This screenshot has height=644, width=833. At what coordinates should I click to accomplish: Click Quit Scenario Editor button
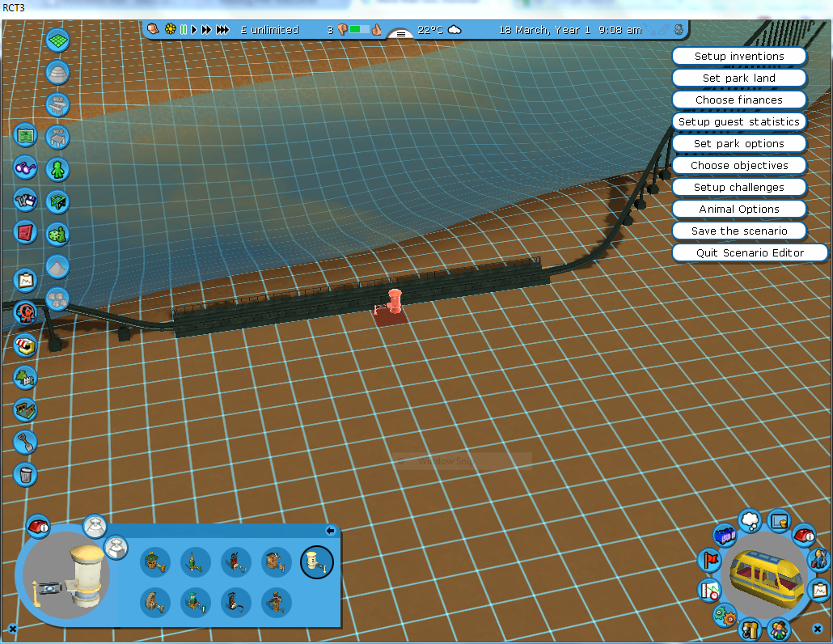point(750,252)
